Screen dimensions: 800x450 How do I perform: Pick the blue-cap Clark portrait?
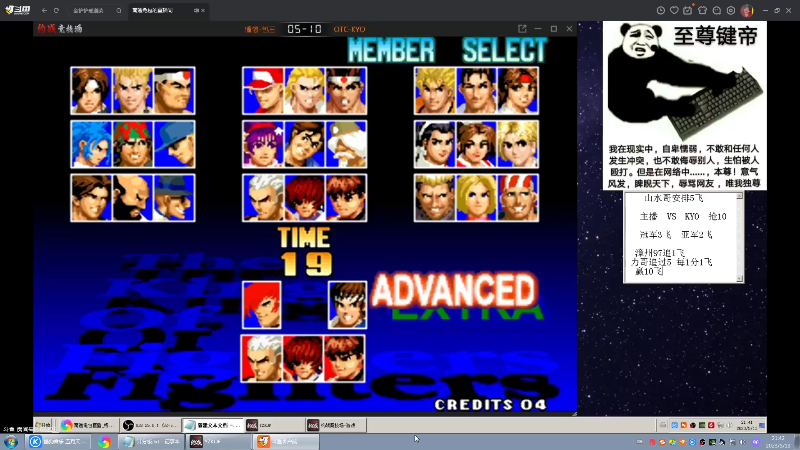(174, 144)
